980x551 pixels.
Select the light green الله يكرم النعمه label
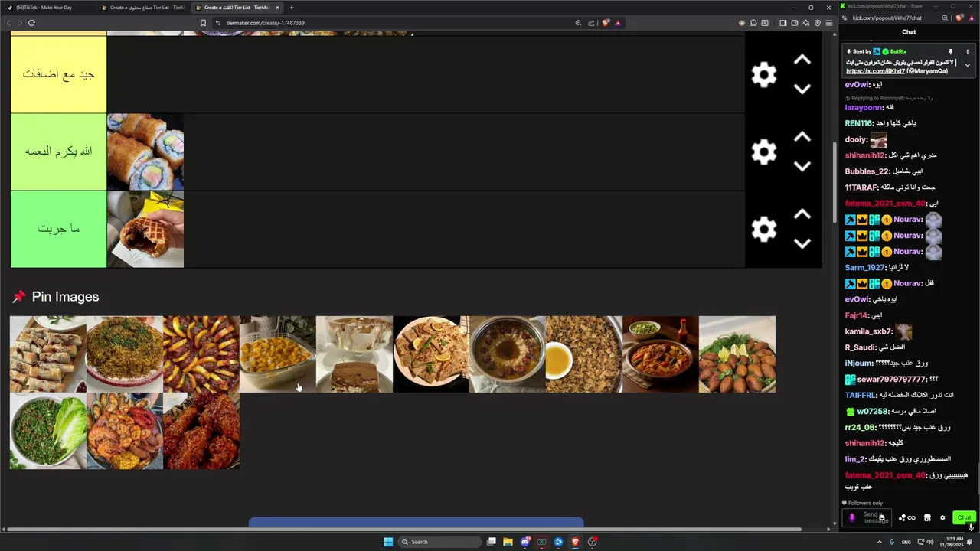tap(58, 152)
